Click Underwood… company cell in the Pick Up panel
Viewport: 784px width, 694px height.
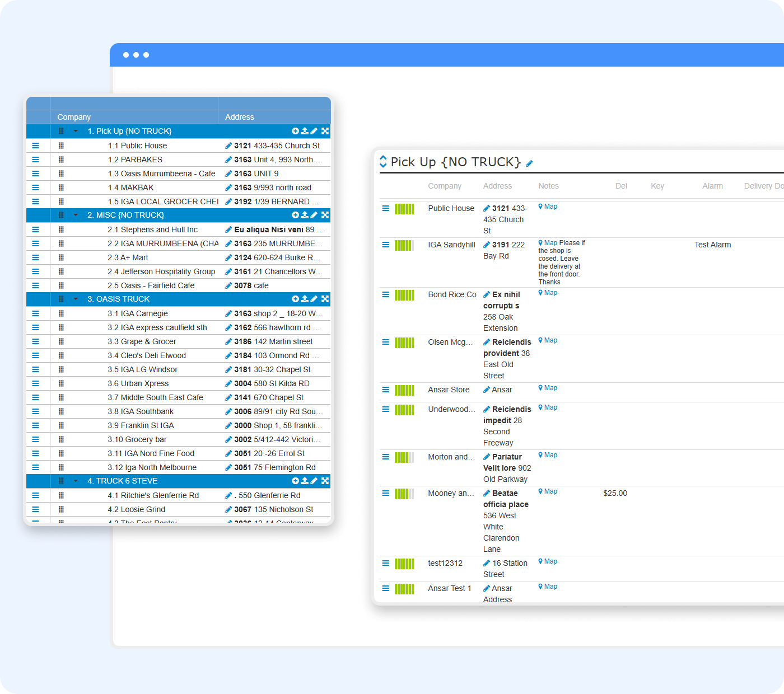click(x=451, y=409)
